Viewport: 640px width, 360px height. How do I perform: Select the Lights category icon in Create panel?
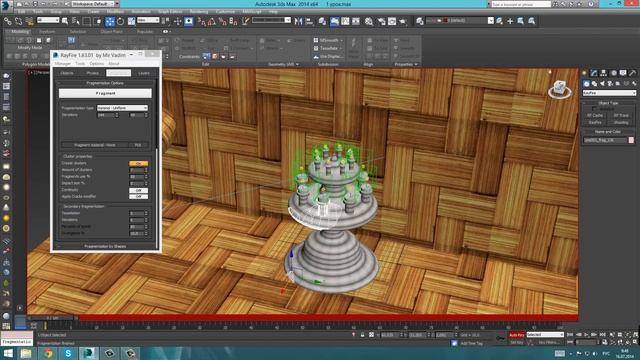602,83
